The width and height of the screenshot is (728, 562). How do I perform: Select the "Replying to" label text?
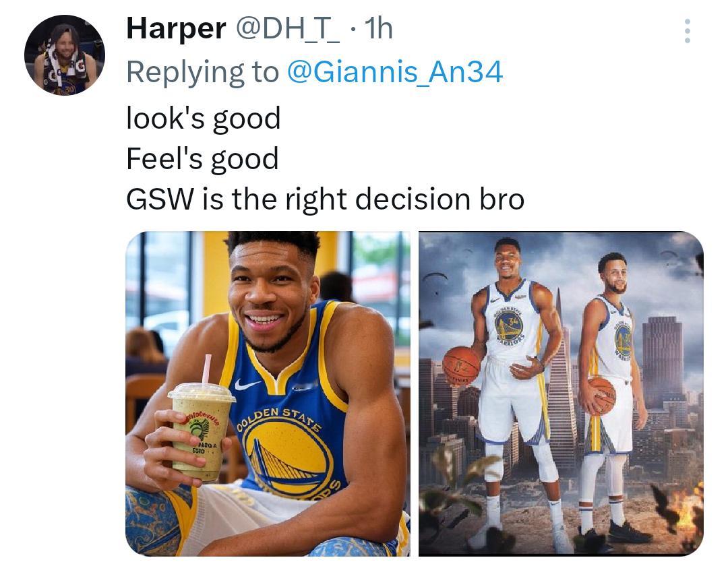(x=202, y=72)
